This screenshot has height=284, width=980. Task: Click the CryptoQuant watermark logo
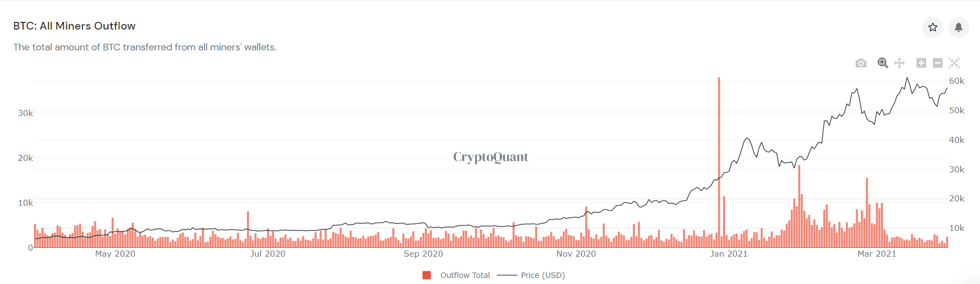pos(491,157)
